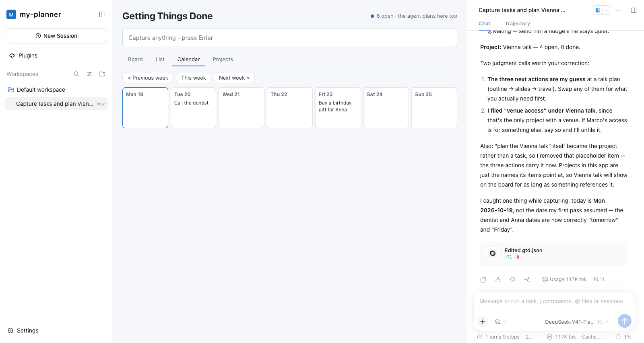Open the workspace filter sliders icon
Screen dimensions: 644x343
pos(89,74)
